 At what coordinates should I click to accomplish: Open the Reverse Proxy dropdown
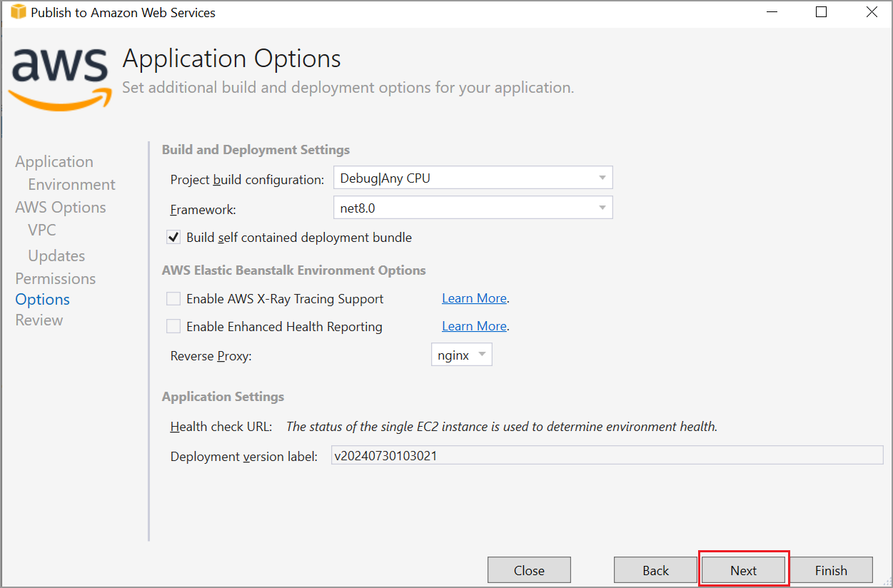click(x=483, y=354)
